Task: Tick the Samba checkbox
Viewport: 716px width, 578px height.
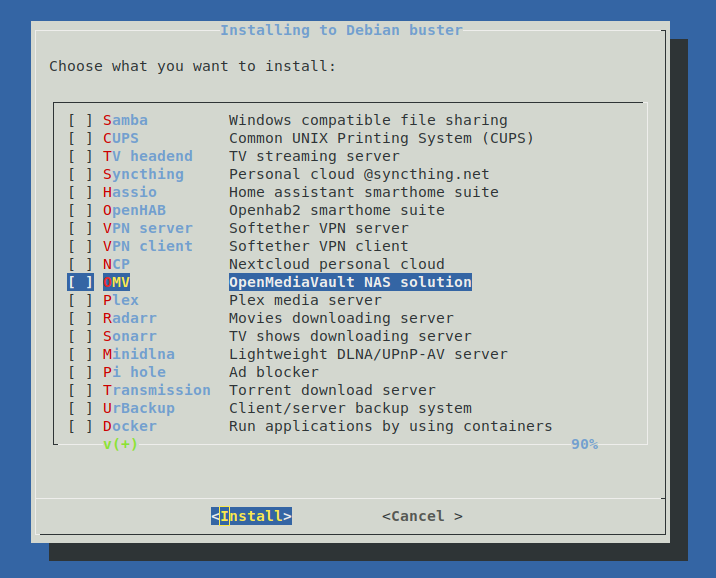Action: (80, 120)
